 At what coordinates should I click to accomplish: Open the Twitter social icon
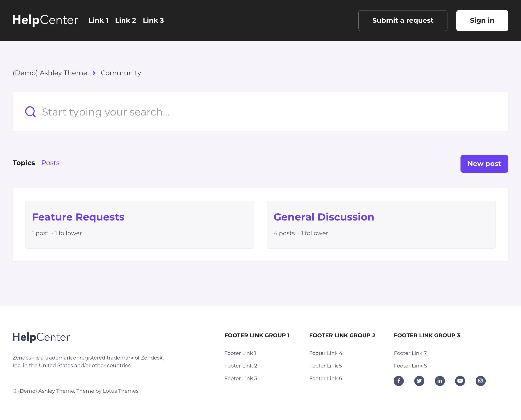(419, 381)
